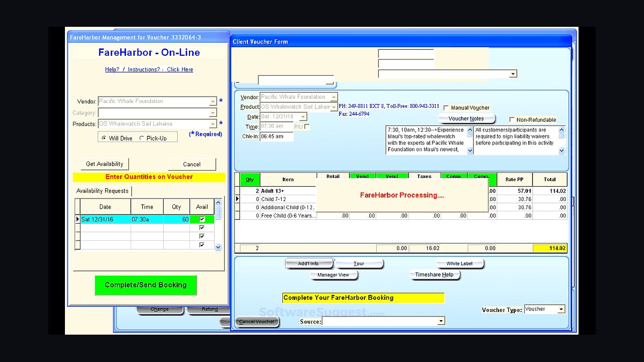644x362 pixels.
Task: Check the Non-Refundable checkbox
Action: click(x=512, y=120)
